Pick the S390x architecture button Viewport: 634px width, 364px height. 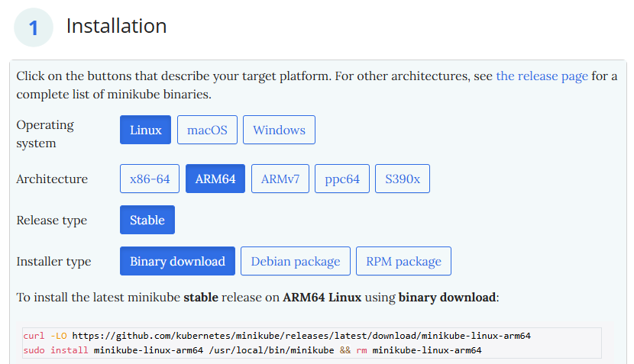[x=403, y=179]
